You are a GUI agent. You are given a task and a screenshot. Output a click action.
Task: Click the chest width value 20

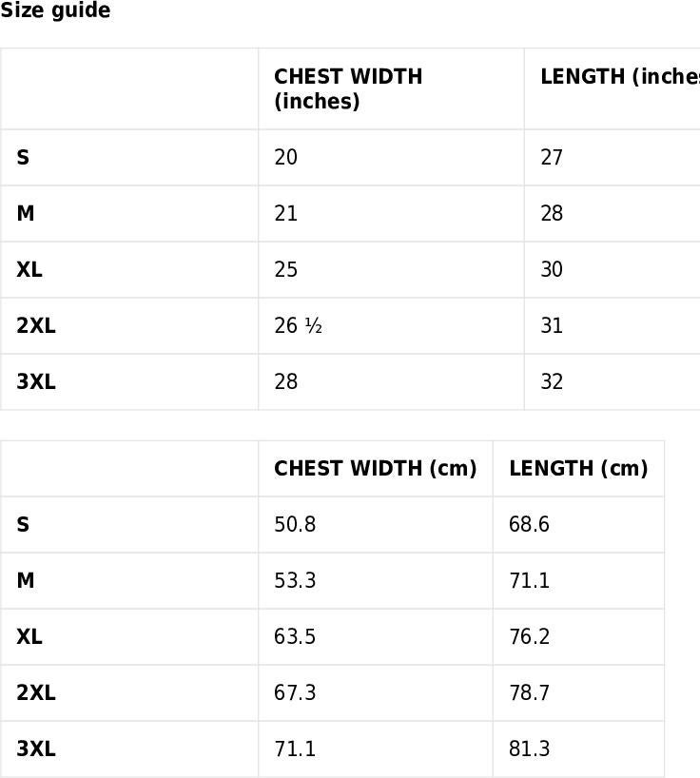click(x=285, y=157)
